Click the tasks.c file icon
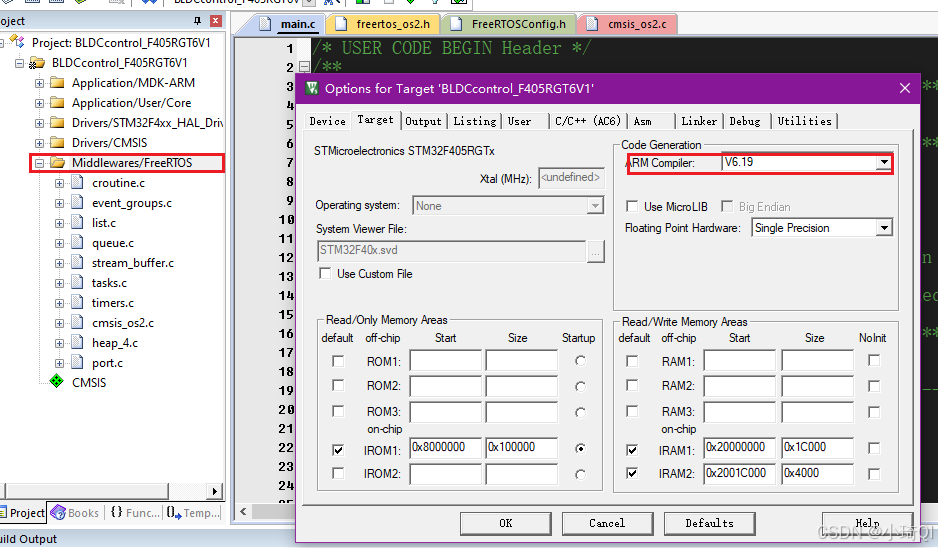Image resolution: width=938 pixels, height=548 pixels. [x=77, y=282]
